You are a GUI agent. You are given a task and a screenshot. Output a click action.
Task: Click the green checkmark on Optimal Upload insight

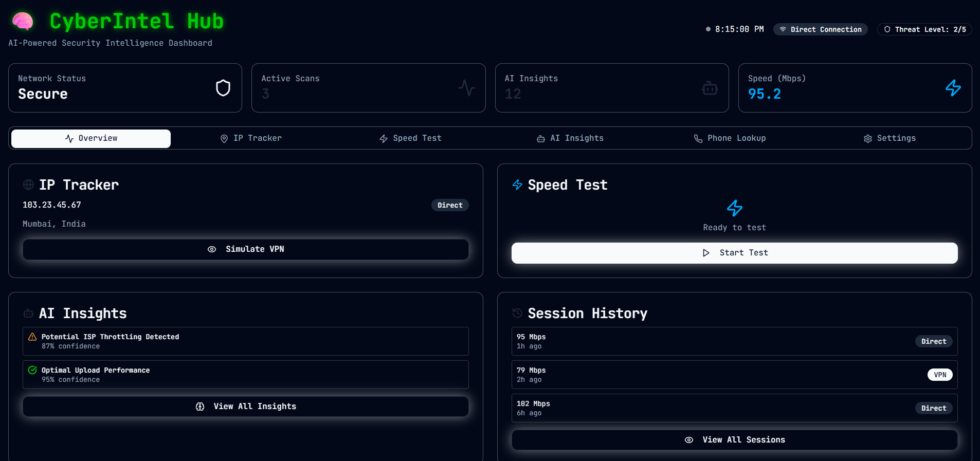coord(32,370)
